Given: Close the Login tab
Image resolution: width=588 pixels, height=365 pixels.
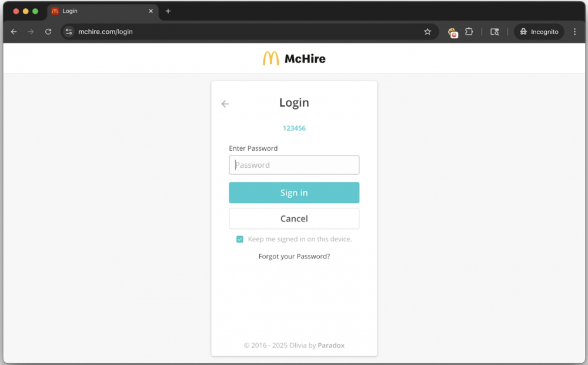Looking at the screenshot, I should [x=151, y=11].
